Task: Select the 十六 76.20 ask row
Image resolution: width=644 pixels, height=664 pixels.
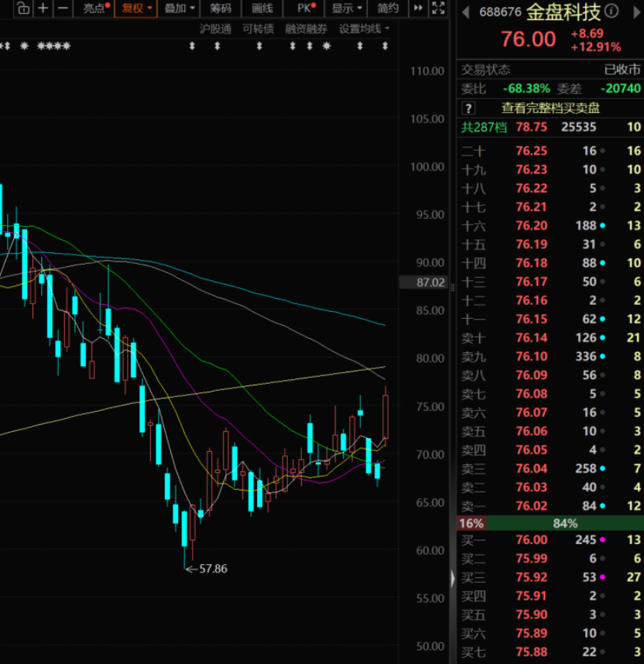Action: (x=550, y=226)
